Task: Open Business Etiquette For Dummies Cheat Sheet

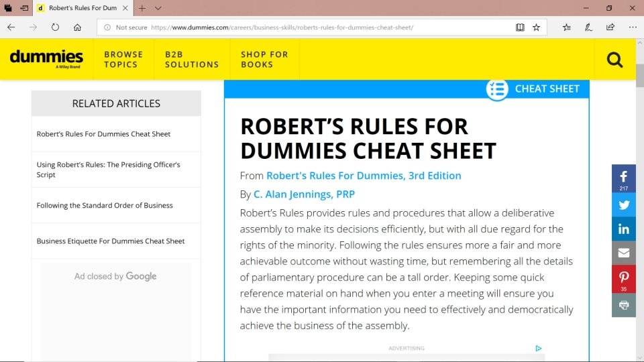Action: click(x=111, y=241)
